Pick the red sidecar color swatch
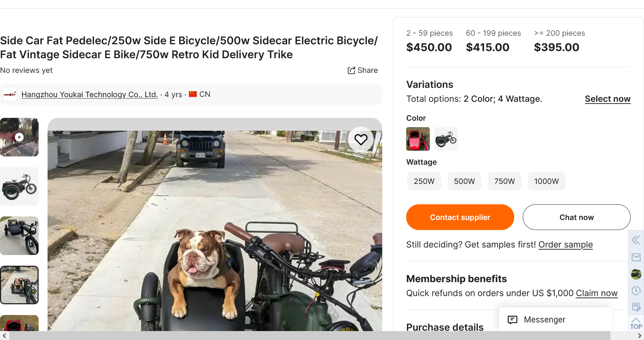The image size is (644, 340). [x=418, y=139]
